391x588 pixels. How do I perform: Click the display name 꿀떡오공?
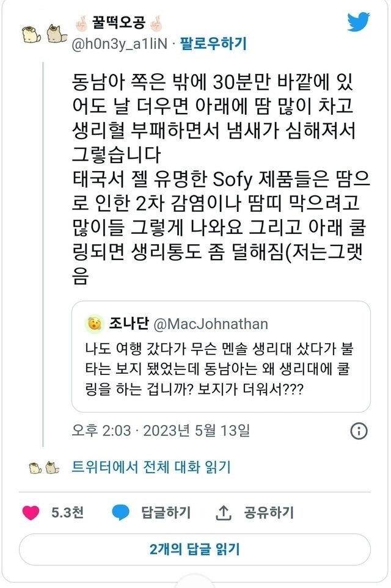(x=119, y=23)
